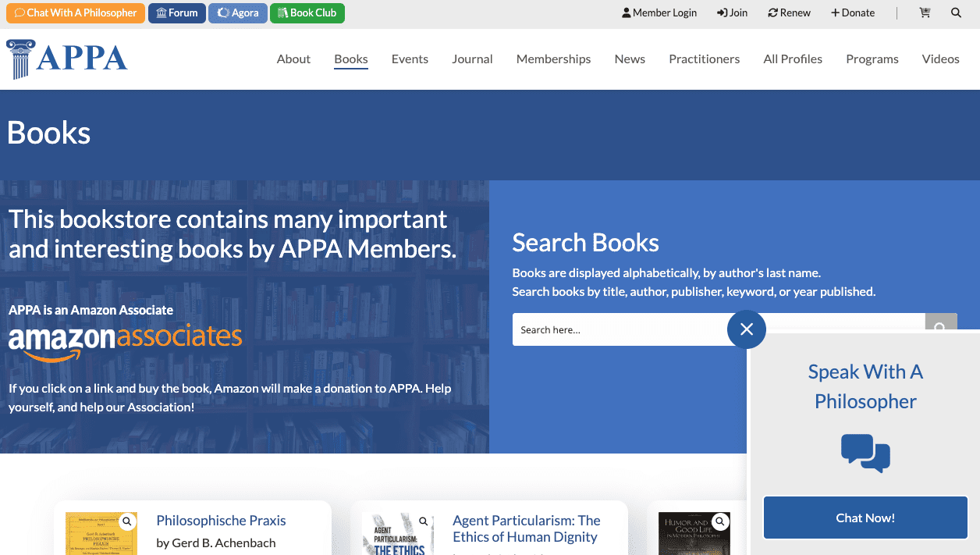Viewport: 980px width, 555px height.
Task: Open the Philosophische Praxis book title link
Action: [221, 521]
